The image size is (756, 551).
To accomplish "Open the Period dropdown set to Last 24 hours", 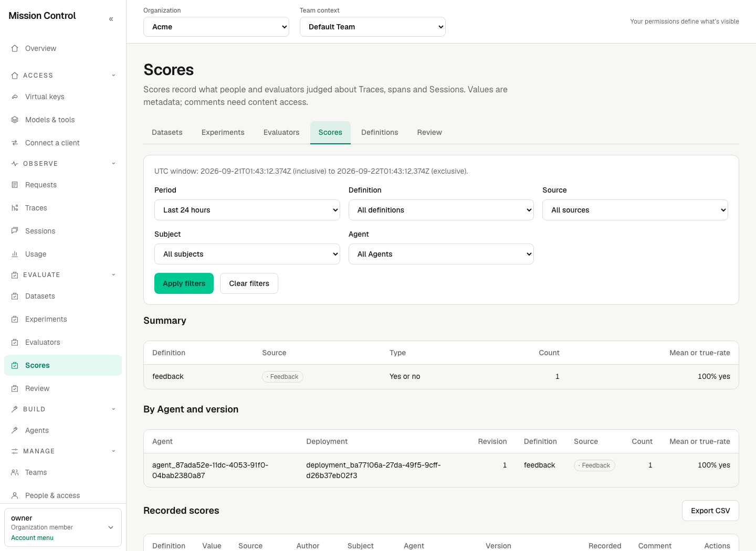I will tap(247, 210).
